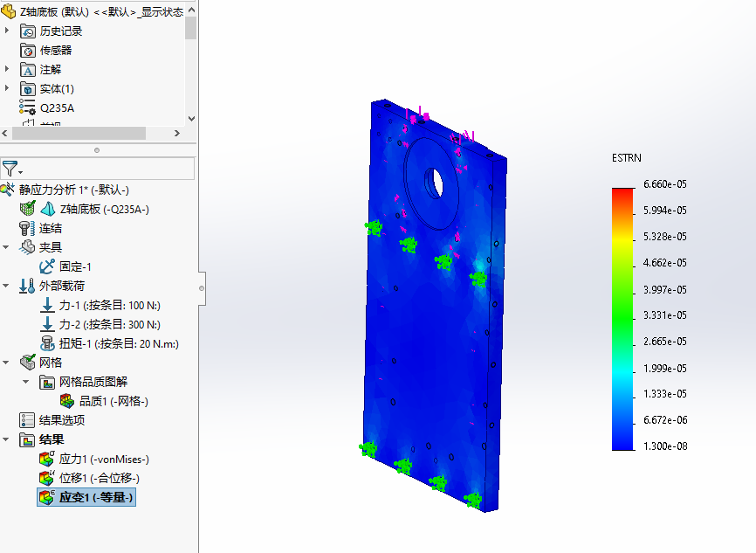Select 结果选项 label

click(x=62, y=420)
